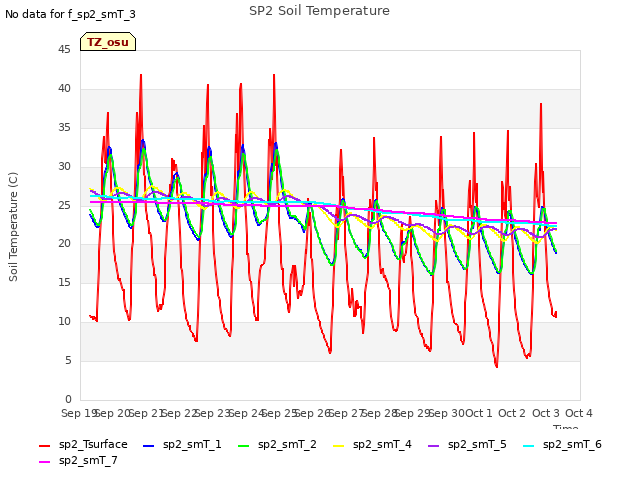Click the 0 y-axis tick label
Image resolution: width=640 pixels, height=480 pixels.
click(68, 399)
